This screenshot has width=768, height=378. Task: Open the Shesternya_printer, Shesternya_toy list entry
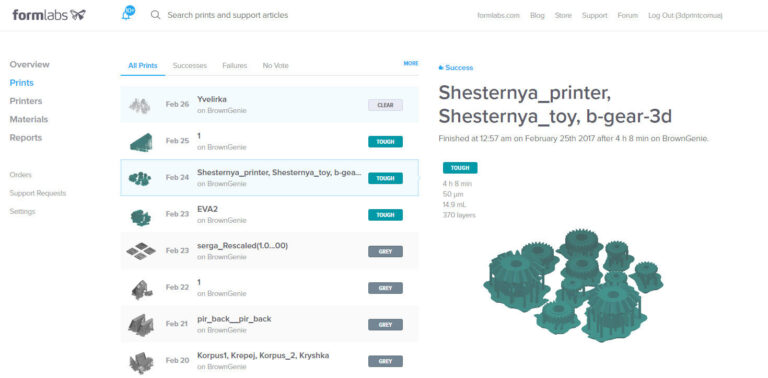269,178
